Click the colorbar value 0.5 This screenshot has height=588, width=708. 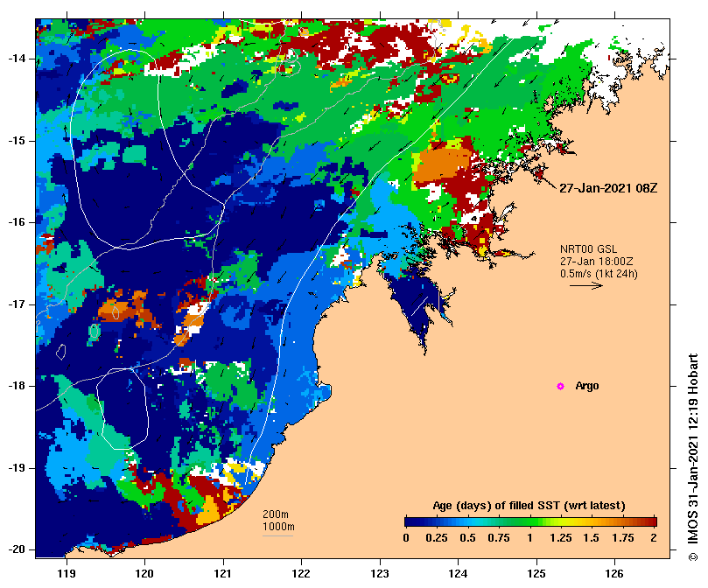(467, 538)
